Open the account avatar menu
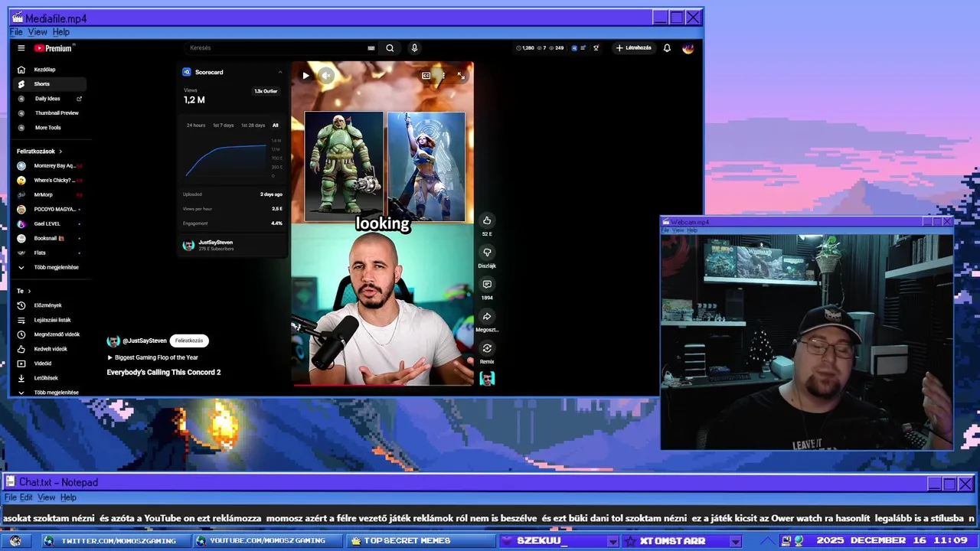 tap(688, 48)
